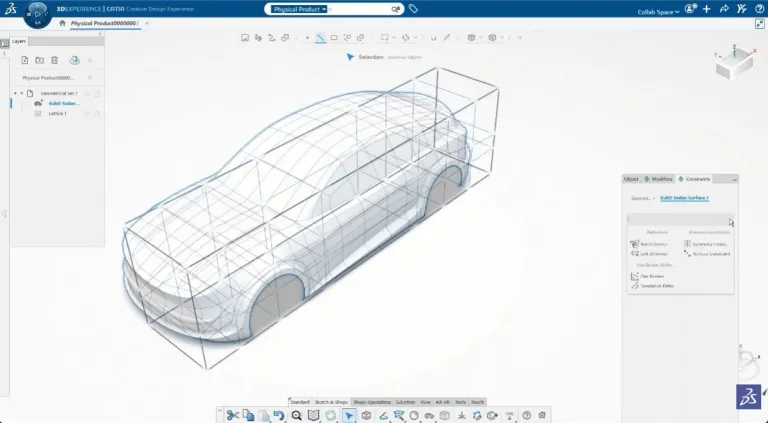768x423 pixels.
Task: Click the open book icon in the bottom toolbar
Action: [x=313, y=415]
